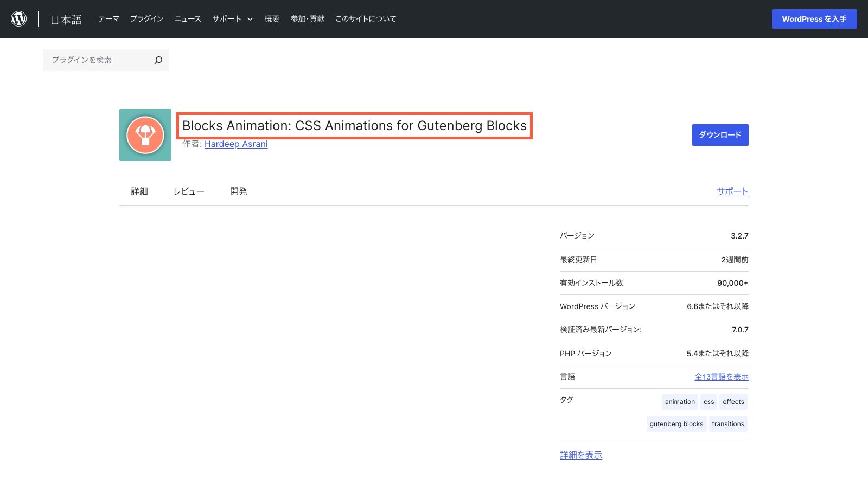Click the 2週間前 last updated value

(x=735, y=260)
